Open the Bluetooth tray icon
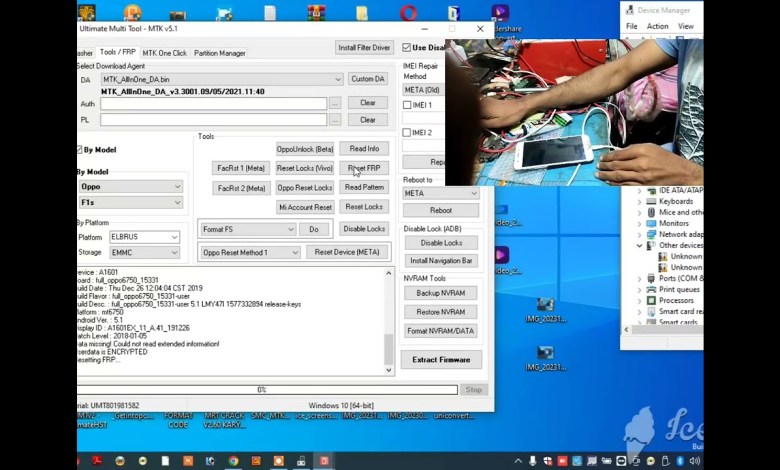The width and height of the screenshot is (780, 470). click(680, 461)
